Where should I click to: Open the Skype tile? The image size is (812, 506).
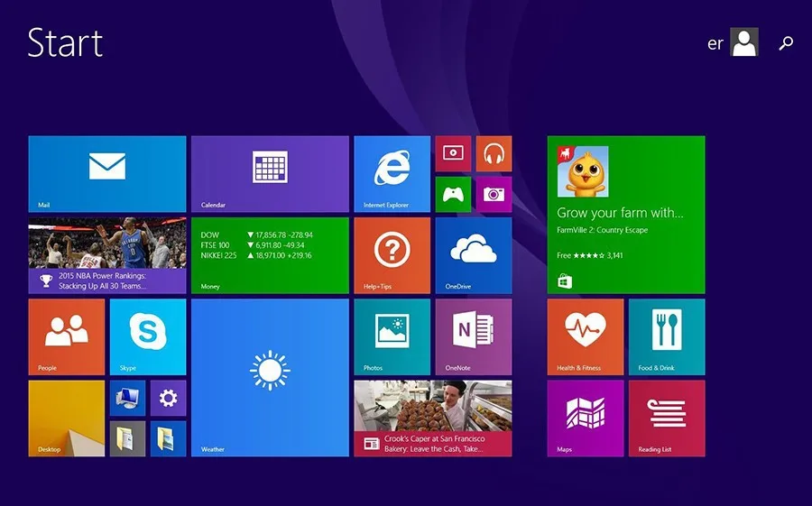coord(147,336)
